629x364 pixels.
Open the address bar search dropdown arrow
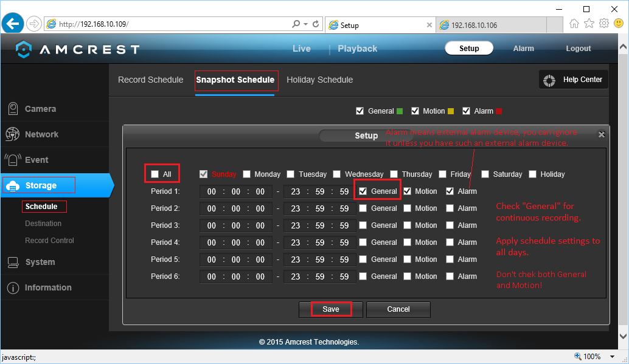pos(305,24)
